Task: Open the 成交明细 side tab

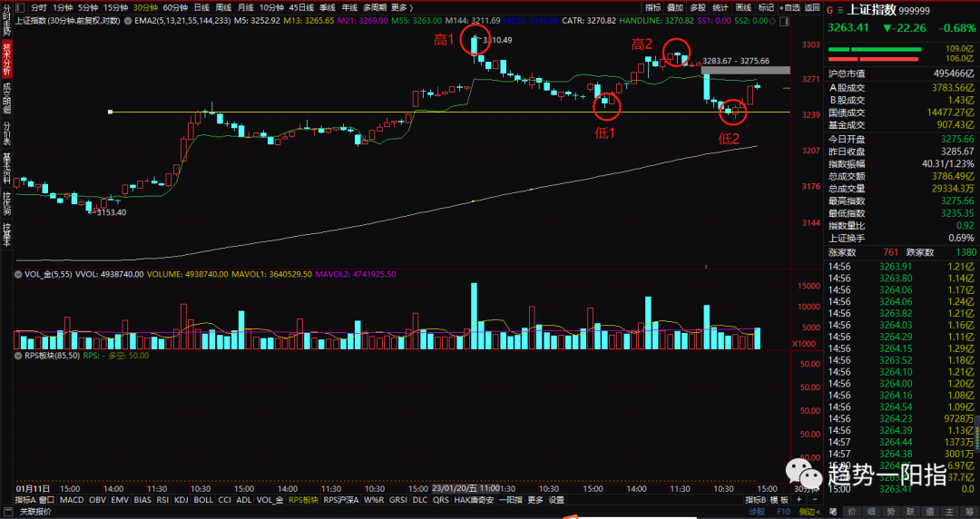Action: 6,98
